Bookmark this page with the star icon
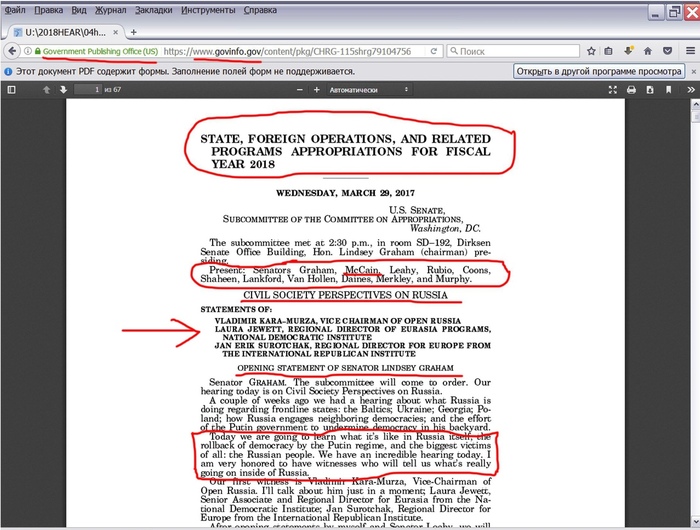The width and height of the screenshot is (700, 530). [591, 51]
